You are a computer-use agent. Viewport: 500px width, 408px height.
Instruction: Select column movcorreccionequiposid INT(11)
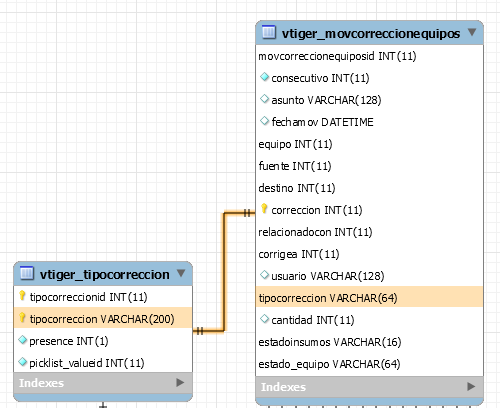(369, 56)
